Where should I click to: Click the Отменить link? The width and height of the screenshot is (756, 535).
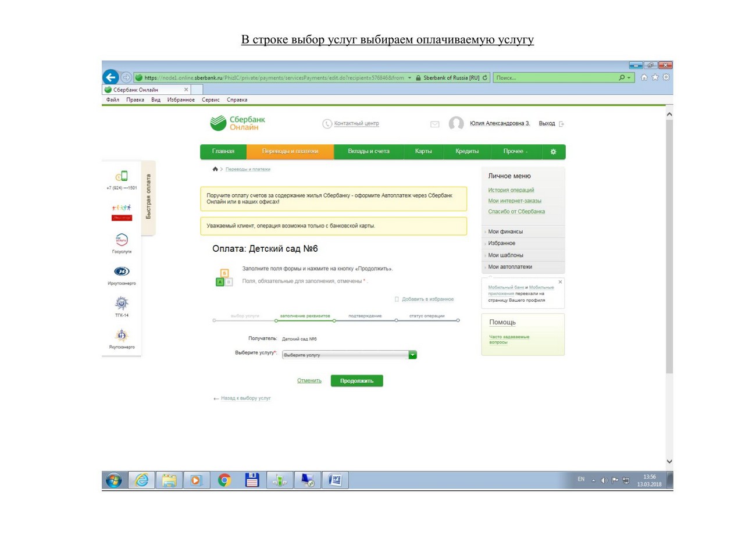point(309,381)
